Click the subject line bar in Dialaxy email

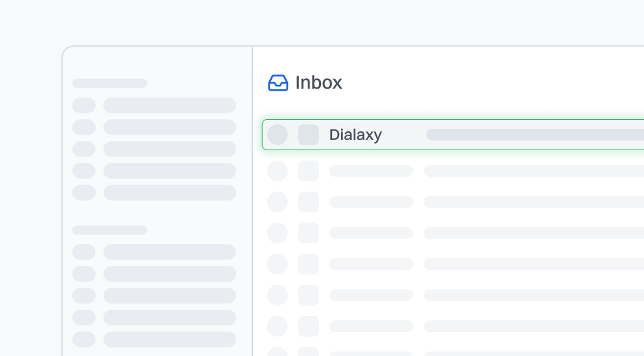point(534,135)
